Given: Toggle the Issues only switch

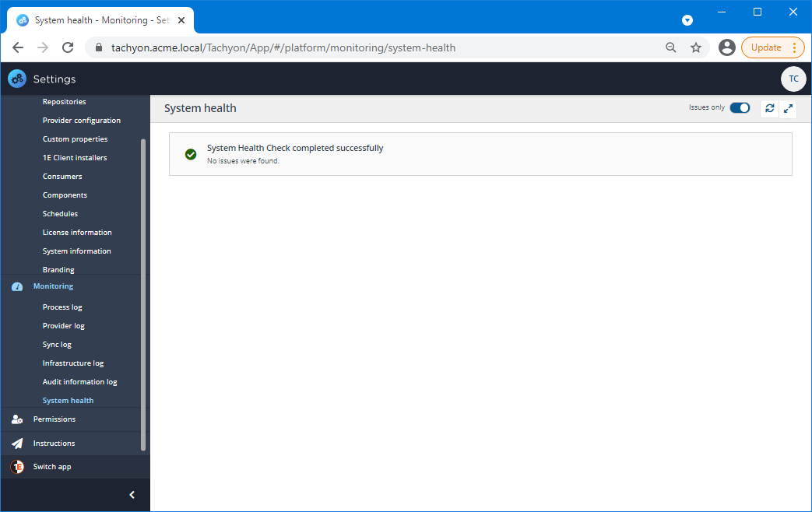Looking at the screenshot, I should (740, 107).
